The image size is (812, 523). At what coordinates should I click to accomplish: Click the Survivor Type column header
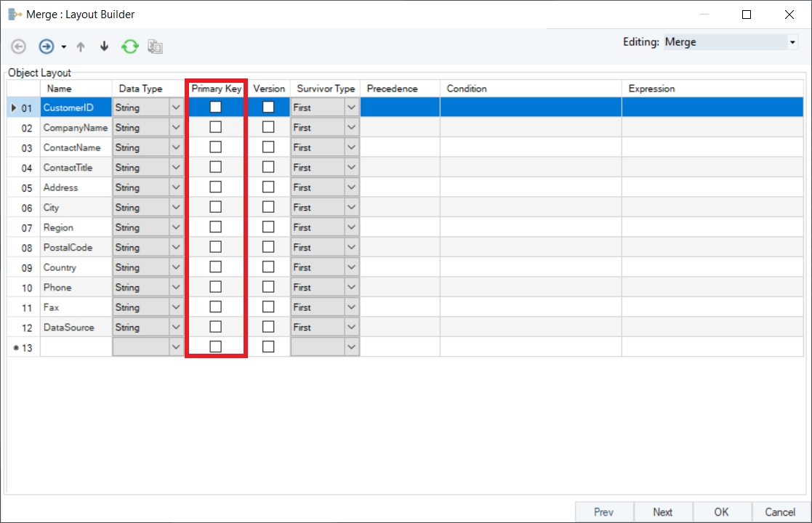click(325, 89)
